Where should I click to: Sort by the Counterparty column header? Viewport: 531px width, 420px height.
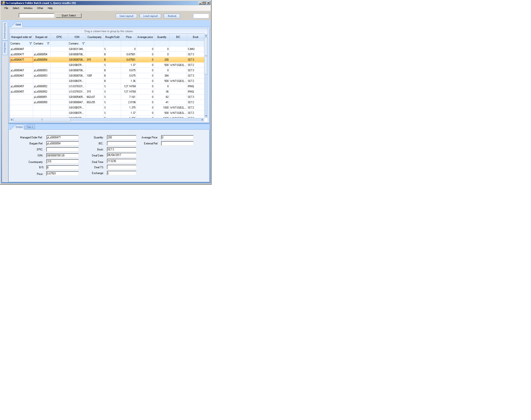tap(94, 37)
